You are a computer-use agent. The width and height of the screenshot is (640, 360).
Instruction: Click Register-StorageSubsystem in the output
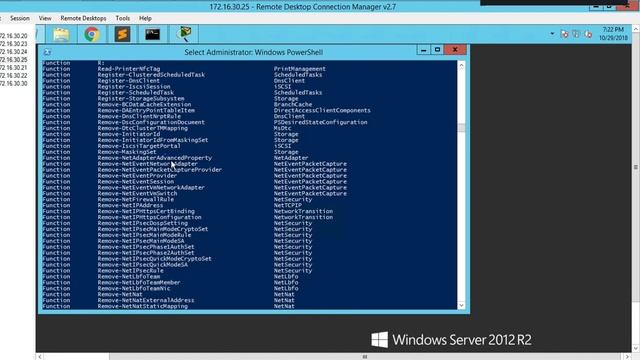tap(141, 98)
